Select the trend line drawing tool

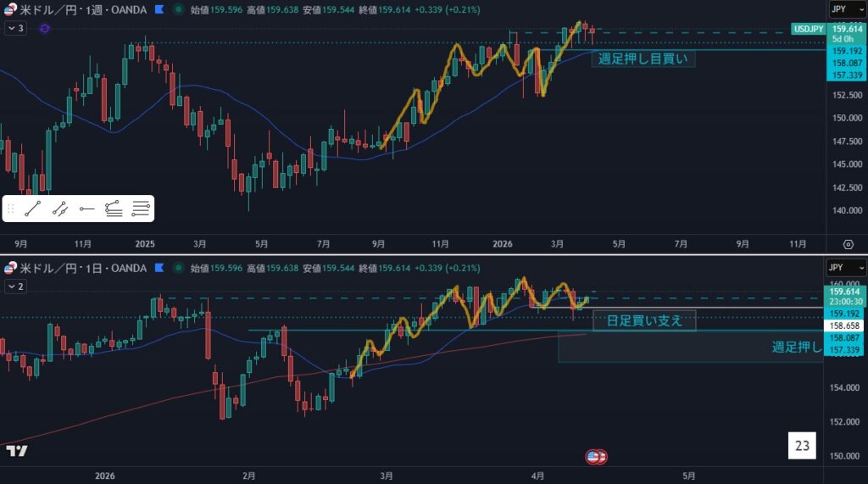pyautogui.click(x=33, y=208)
